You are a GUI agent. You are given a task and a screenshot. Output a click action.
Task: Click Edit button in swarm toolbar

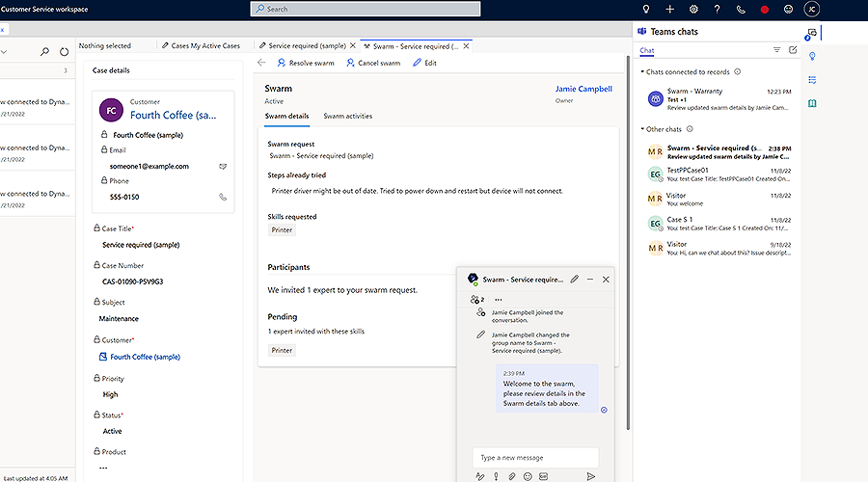(424, 63)
